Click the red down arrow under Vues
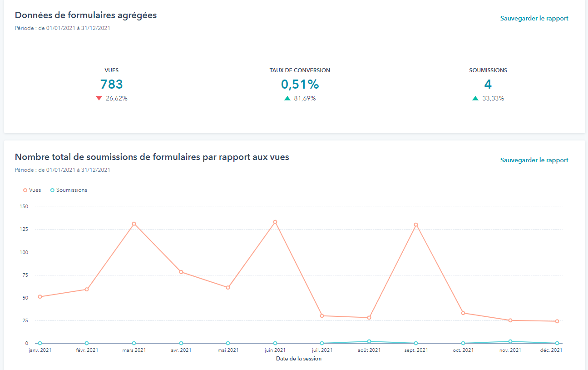The width and height of the screenshot is (588, 370). 99,98
